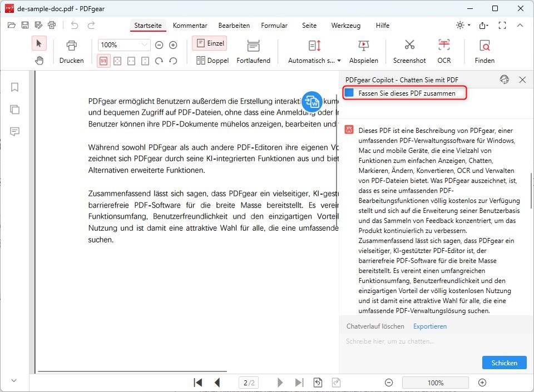Zoom in with the plus circle in ribbon
The width and height of the screenshot is (534, 392).
point(173,45)
